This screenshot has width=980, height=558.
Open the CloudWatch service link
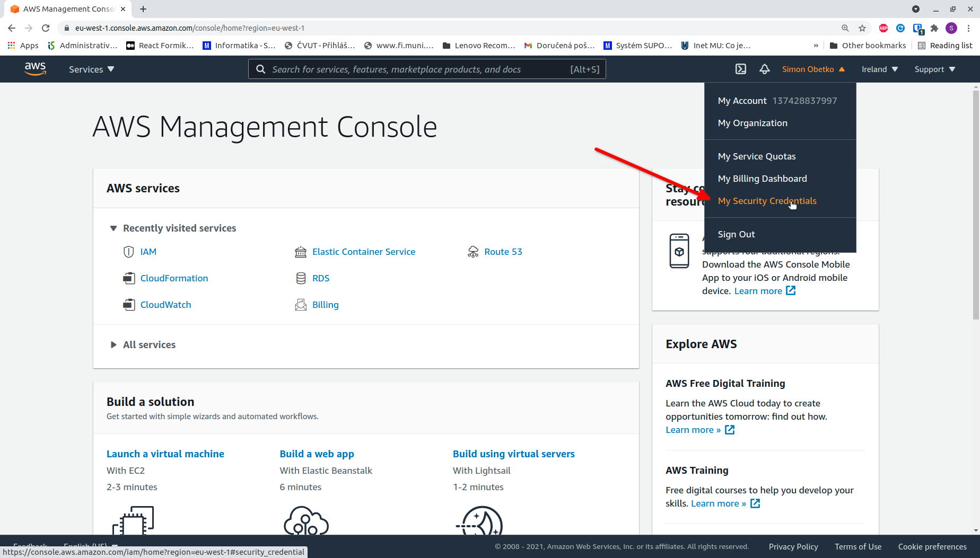tap(165, 305)
